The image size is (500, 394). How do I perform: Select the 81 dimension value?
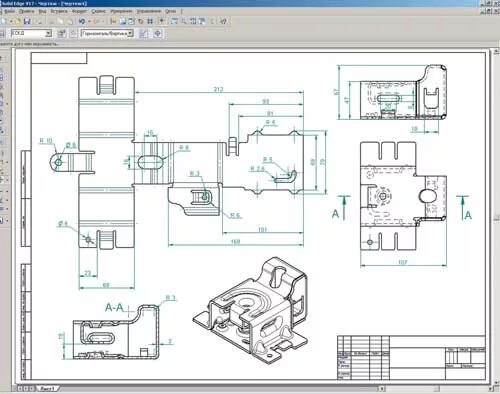click(270, 113)
